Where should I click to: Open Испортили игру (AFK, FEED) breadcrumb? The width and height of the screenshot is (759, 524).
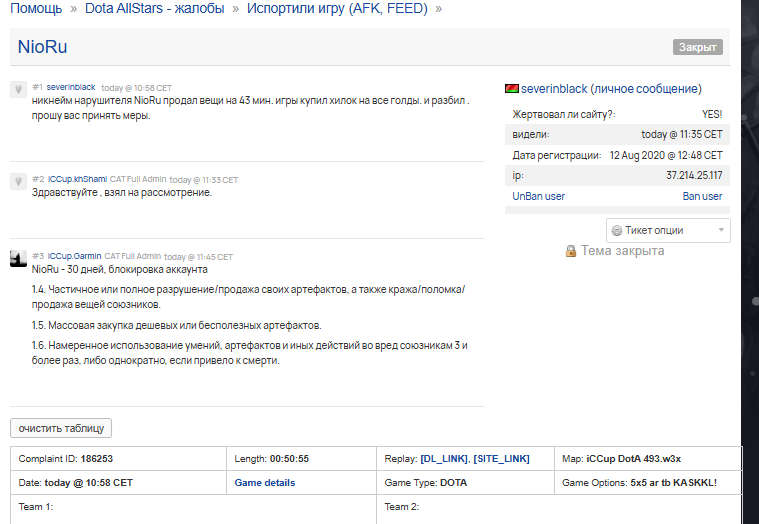pos(337,8)
